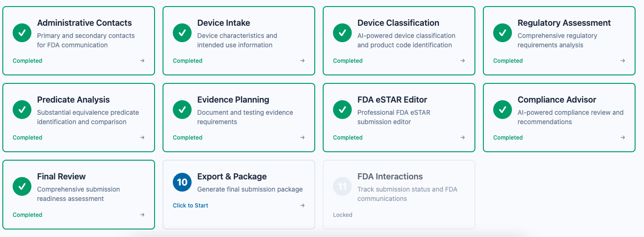The width and height of the screenshot is (644, 237).
Task: Open Export & Package via its arrow
Action: pyautogui.click(x=303, y=206)
